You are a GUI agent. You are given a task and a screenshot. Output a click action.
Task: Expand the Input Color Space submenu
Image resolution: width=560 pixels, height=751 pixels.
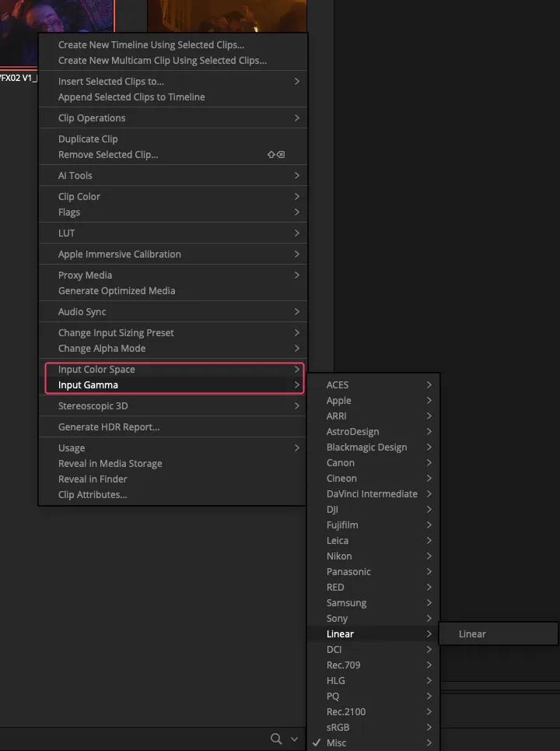(96, 369)
